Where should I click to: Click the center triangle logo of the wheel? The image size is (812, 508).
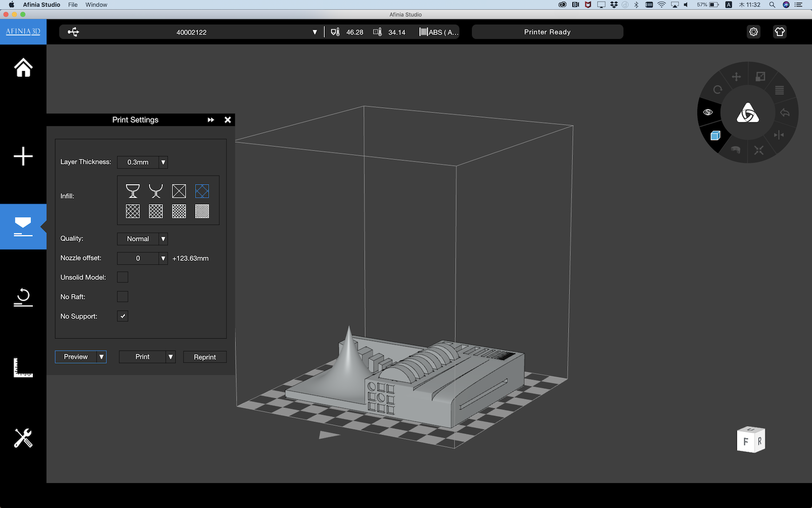tap(748, 113)
